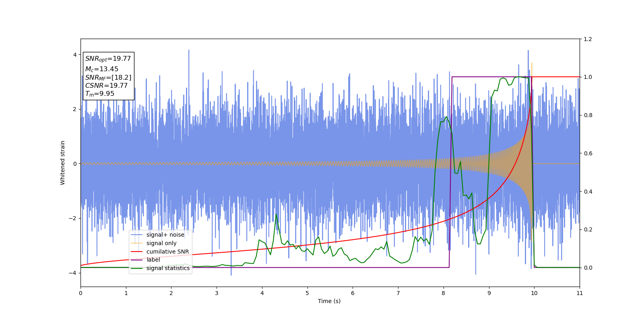Click the red line swatch in legend
This screenshot has height=322, width=644.
(137, 252)
